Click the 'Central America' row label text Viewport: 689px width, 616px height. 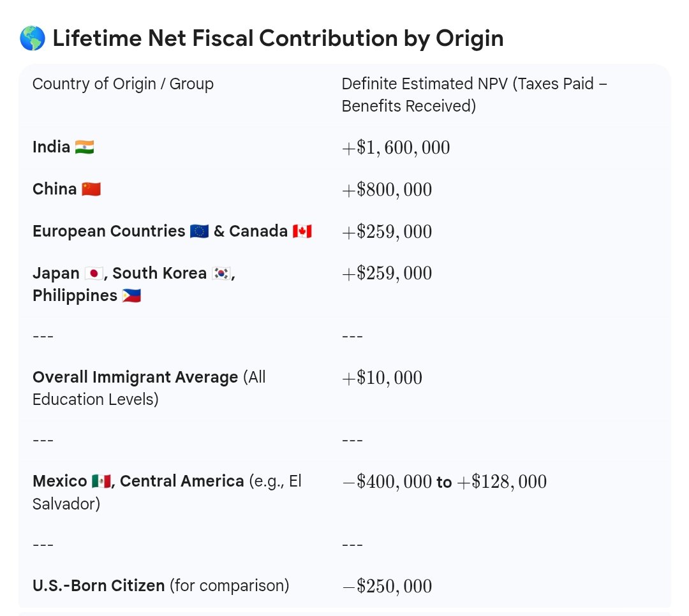[181, 481]
